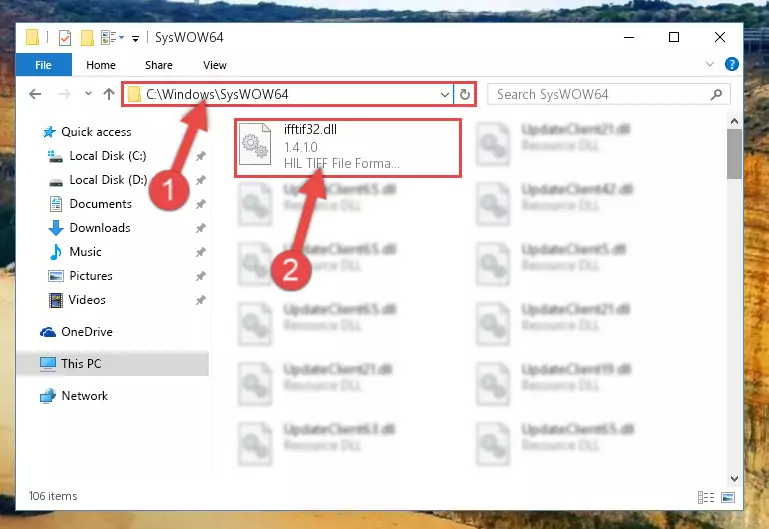Viewport: 769px width, 529px height.
Task: Unpin Local Disk (D:) pin icon
Action: [x=201, y=180]
